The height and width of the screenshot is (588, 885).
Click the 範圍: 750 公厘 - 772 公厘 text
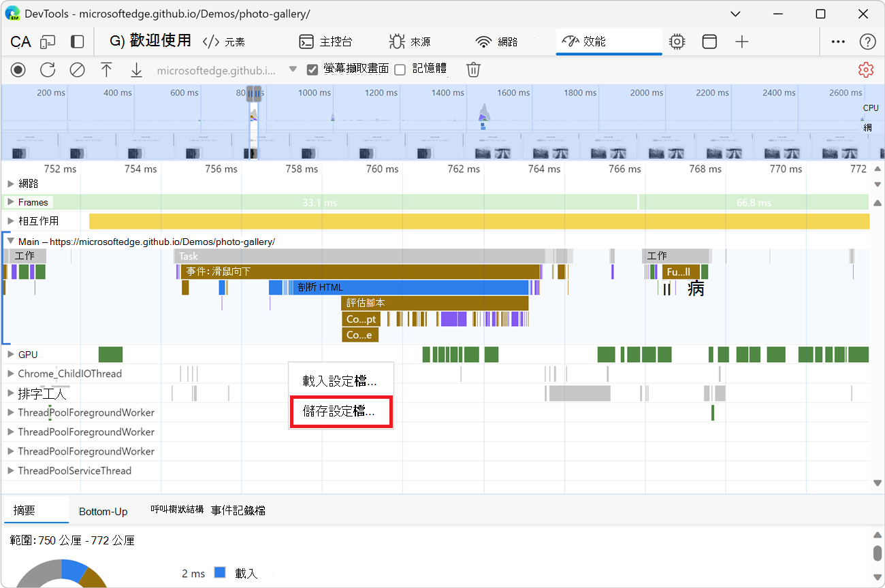72,540
